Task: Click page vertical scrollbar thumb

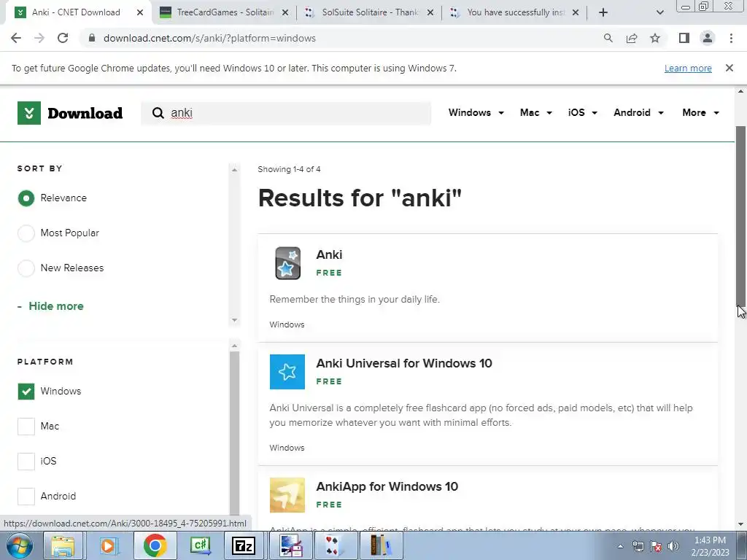Action: [740, 215]
